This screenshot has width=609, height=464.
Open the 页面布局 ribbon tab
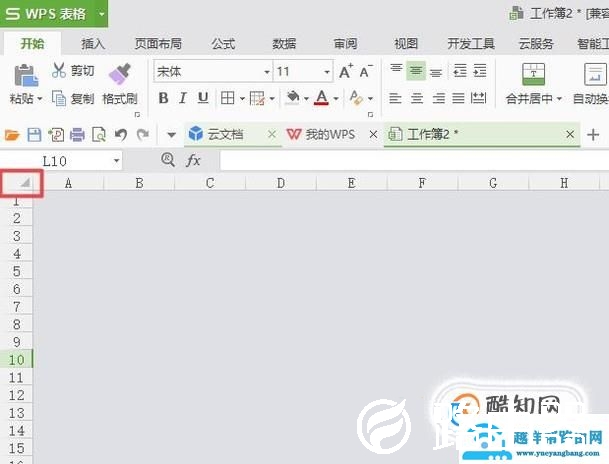point(158,43)
